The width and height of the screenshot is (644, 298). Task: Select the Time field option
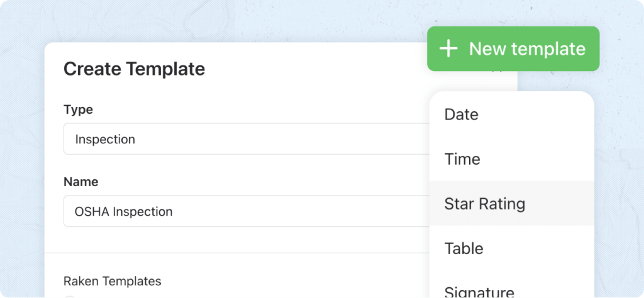(462, 159)
